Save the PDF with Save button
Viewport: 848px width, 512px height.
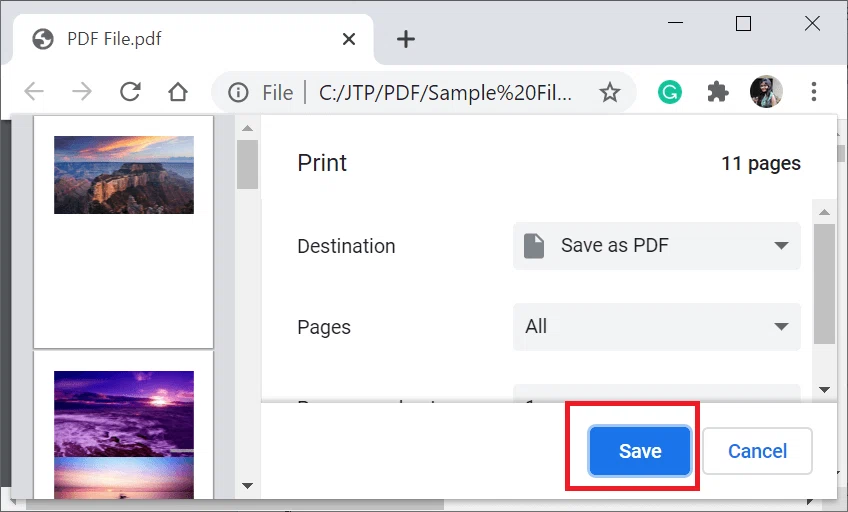click(x=640, y=451)
